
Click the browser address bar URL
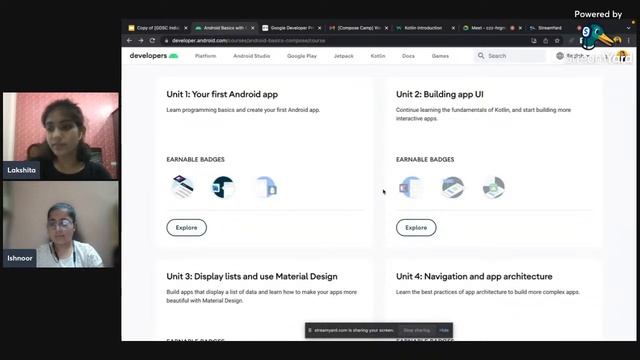point(249,41)
